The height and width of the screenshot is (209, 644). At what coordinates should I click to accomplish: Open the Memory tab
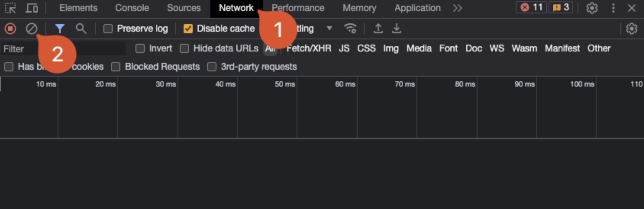coord(359,8)
